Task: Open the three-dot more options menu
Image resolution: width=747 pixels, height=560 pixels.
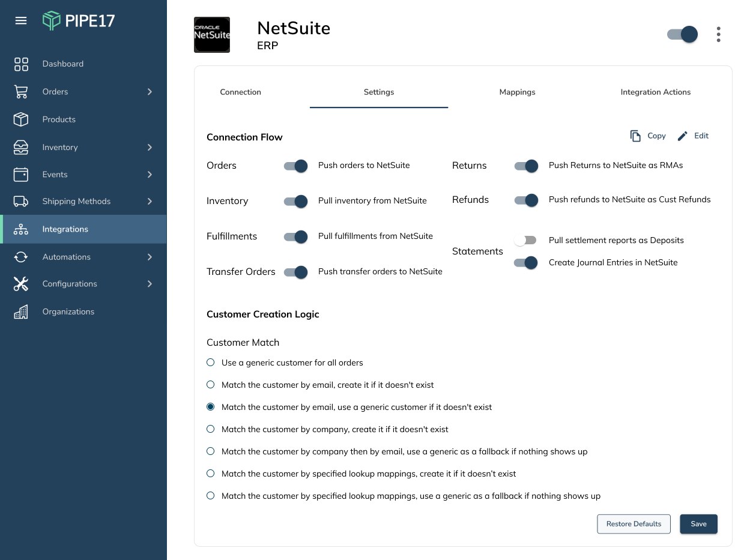Action: click(x=718, y=34)
